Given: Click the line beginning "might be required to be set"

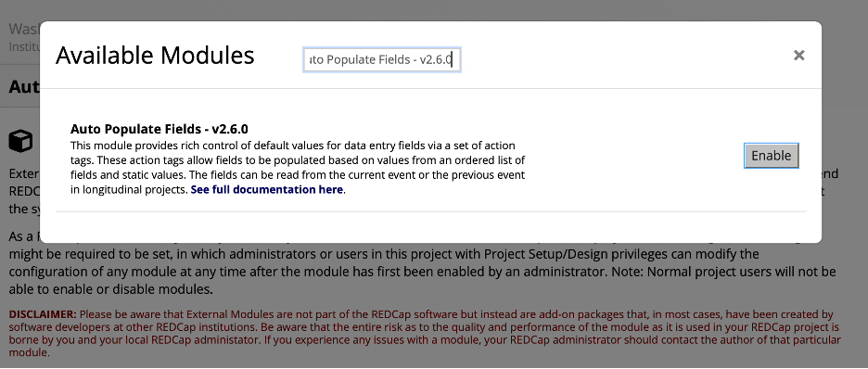Looking at the screenshot, I should pyautogui.click(x=382, y=254).
